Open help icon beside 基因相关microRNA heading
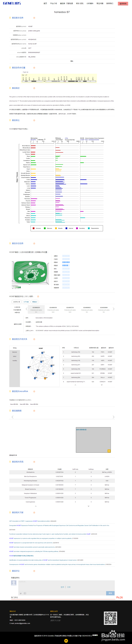Screen dimensions: 132x644 click(34, 391)
